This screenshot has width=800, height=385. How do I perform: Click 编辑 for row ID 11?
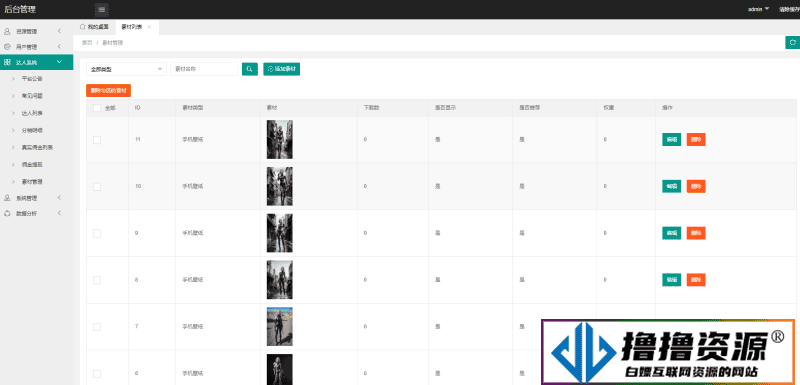point(671,140)
